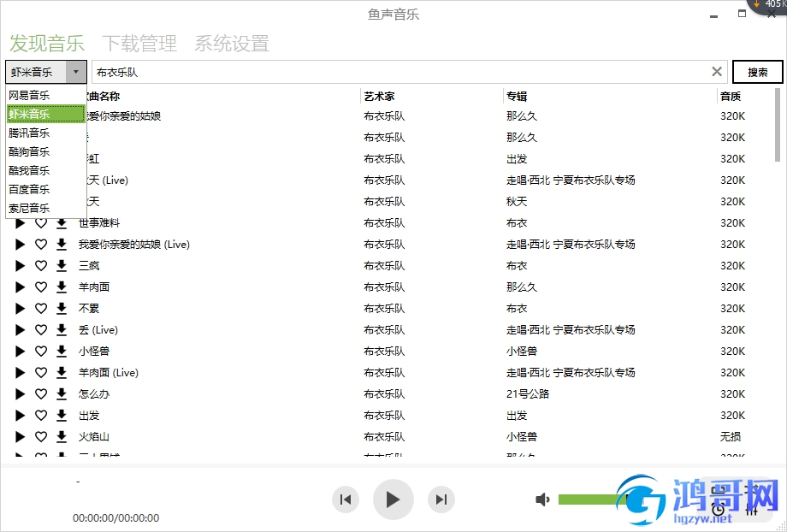Open the 系统设置 tab
787x532 pixels.
[x=232, y=43]
